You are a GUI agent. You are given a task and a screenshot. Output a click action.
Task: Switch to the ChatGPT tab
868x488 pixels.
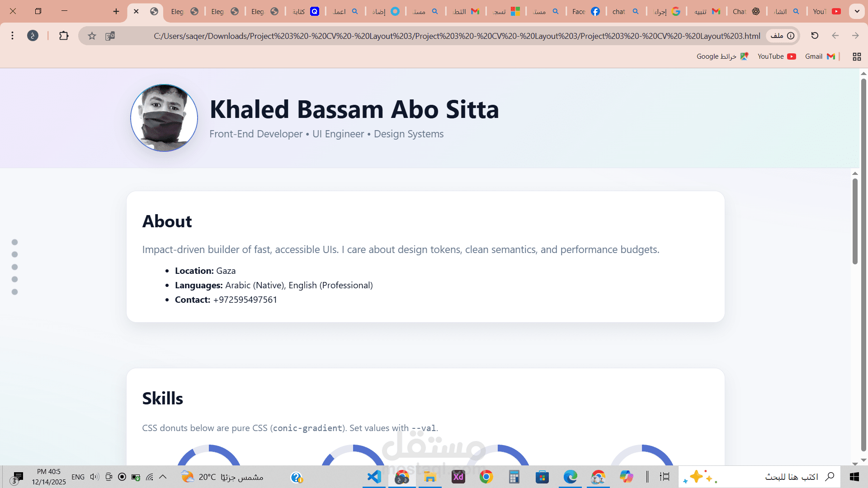[746, 11]
